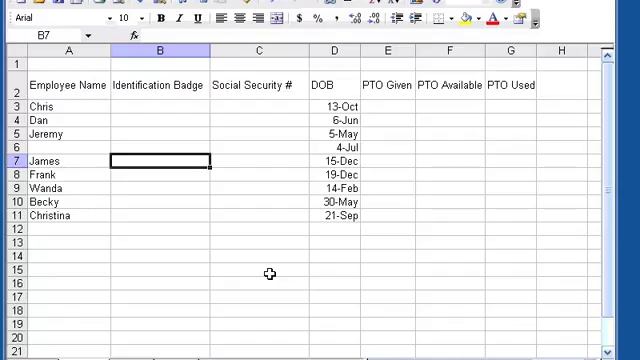Viewport: 640px width, 360px height.
Task: Select the 4-Jul date cell
Action: point(335,147)
